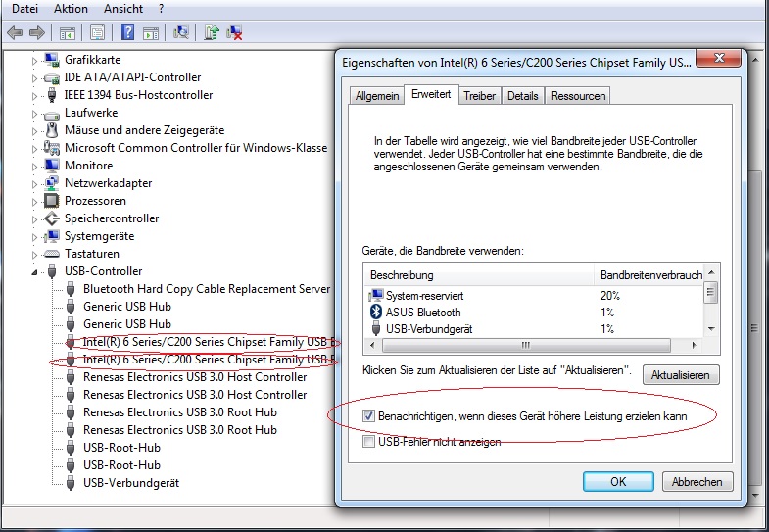769x532 pixels.
Task: Open the Datei menu
Action: [x=25, y=9]
